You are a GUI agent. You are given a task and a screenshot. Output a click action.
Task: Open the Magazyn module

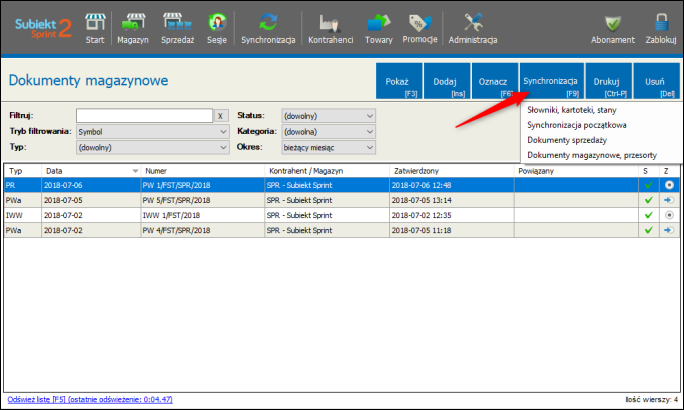click(x=132, y=26)
